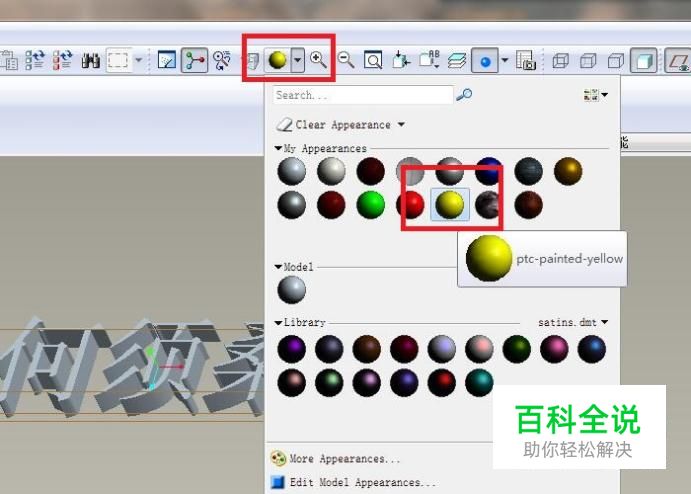Image resolution: width=691 pixels, height=494 pixels.
Task: Click the extruded 3D text model
Action: coord(132,368)
